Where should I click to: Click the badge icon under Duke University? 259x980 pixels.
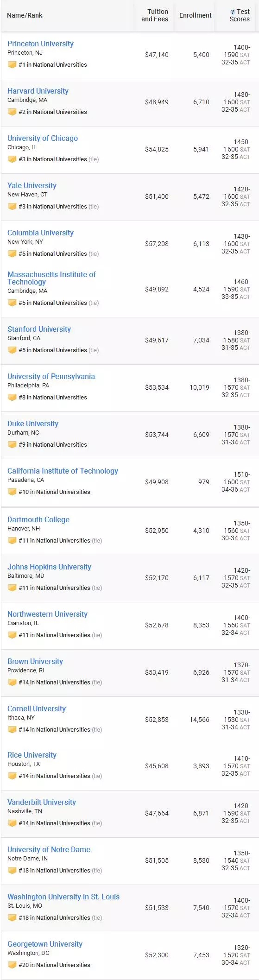(x=12, y=445)
